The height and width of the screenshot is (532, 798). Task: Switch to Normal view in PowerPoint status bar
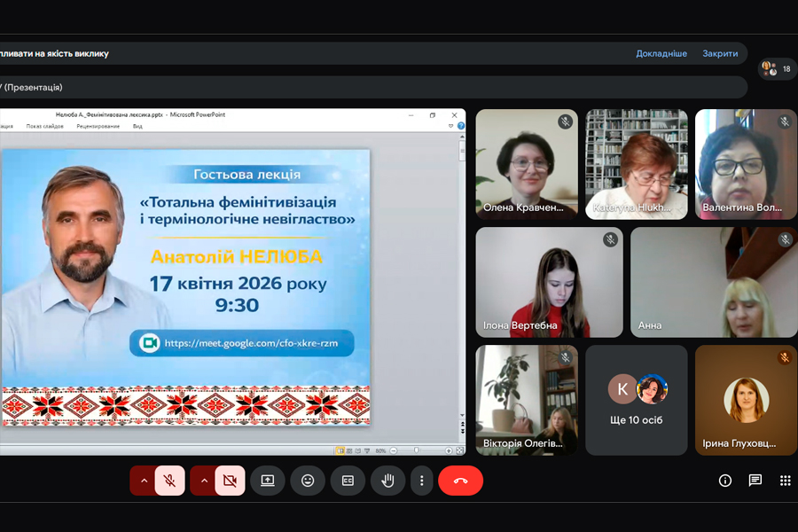[x=340, y=450]
